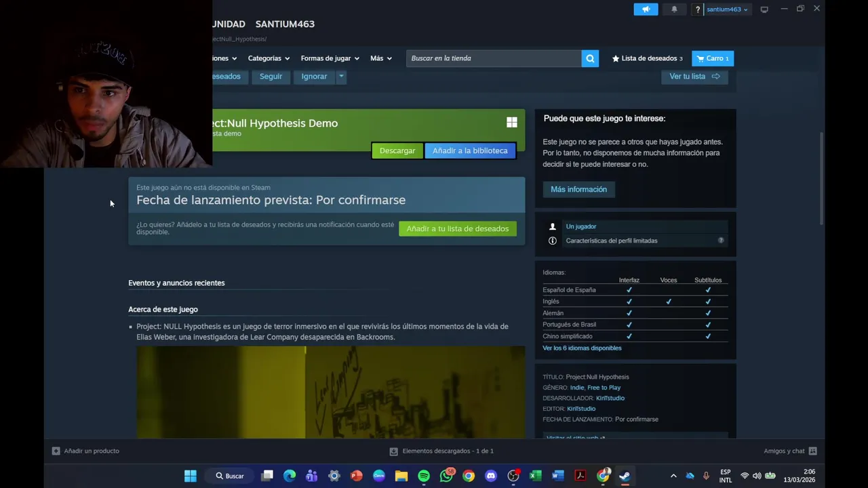
Task: Open the Free to Play genre link
Action: pos(604,388)
